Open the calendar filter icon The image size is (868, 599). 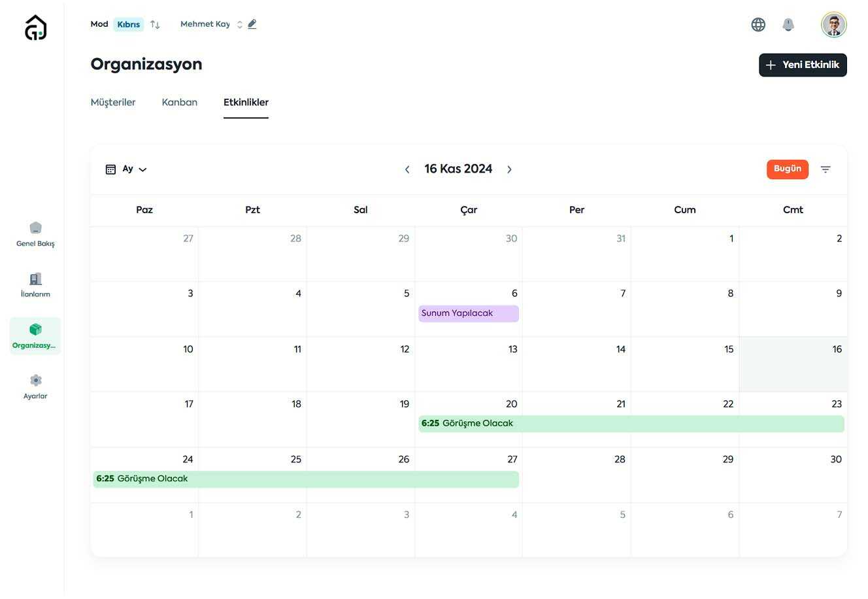(826, 169)
